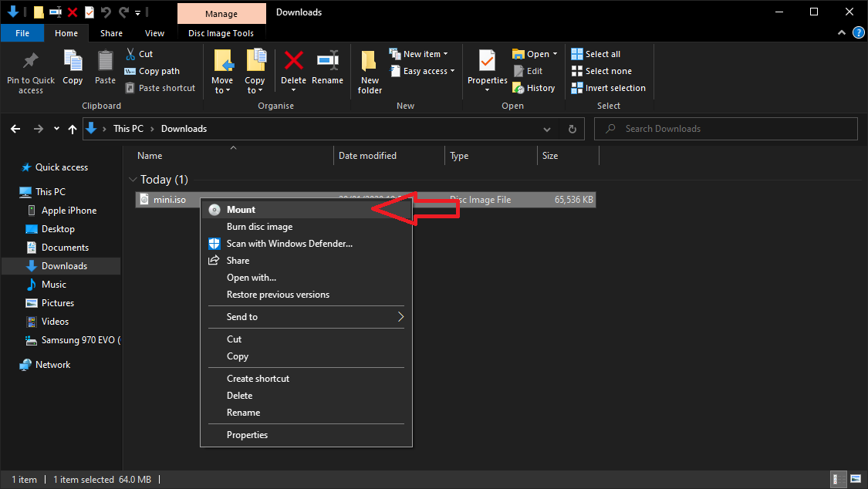Open Copy to folder menu

(255, 72)
